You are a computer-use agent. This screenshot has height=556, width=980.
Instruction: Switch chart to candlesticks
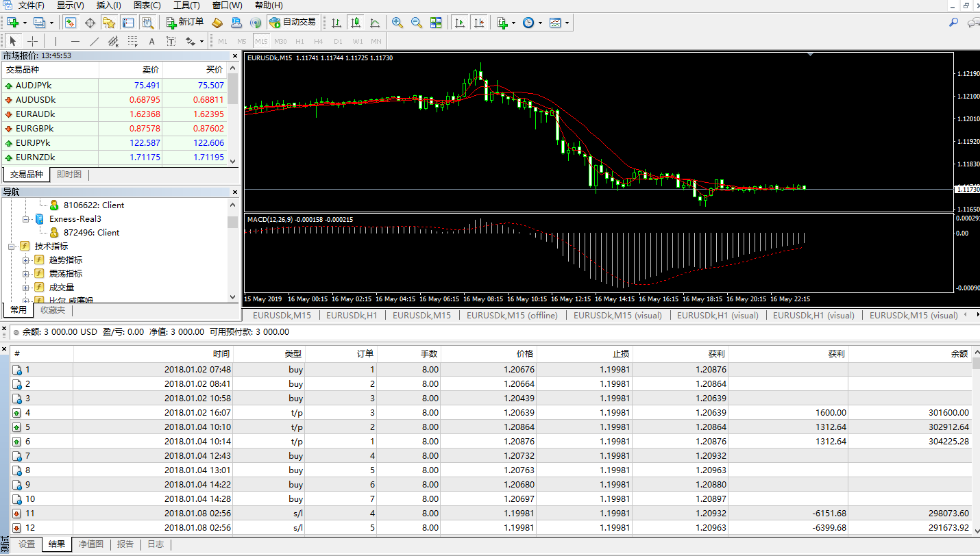(356, 23)
